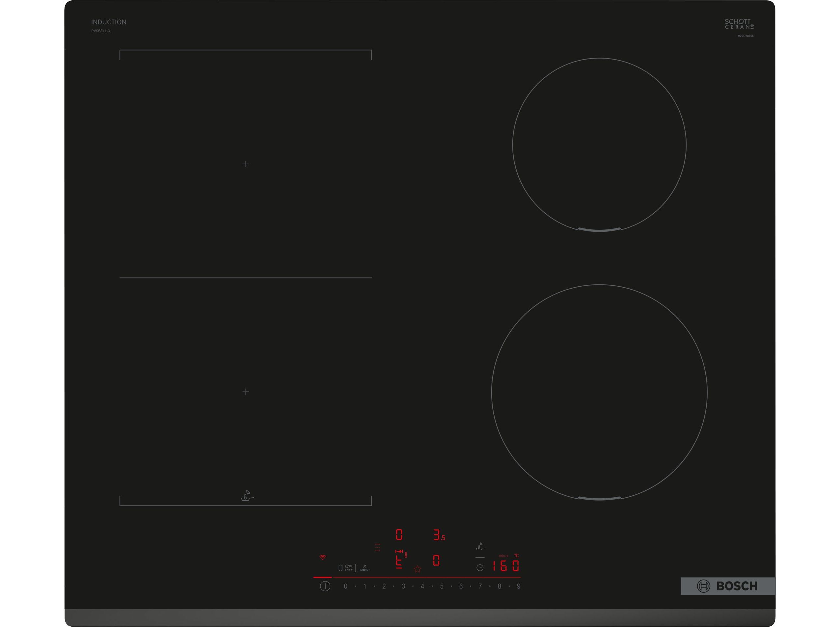Select the front-right zone display showing 0
The height and width of the screenshot is (627, 840).
coord(436,561)
